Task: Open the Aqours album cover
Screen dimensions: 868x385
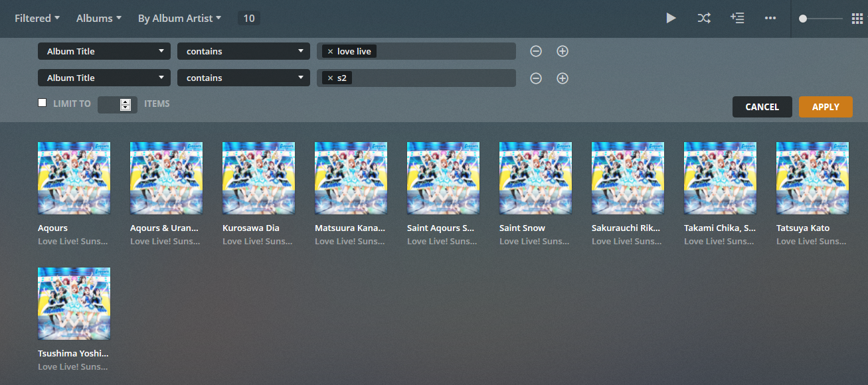Action: tap(74, 178)
